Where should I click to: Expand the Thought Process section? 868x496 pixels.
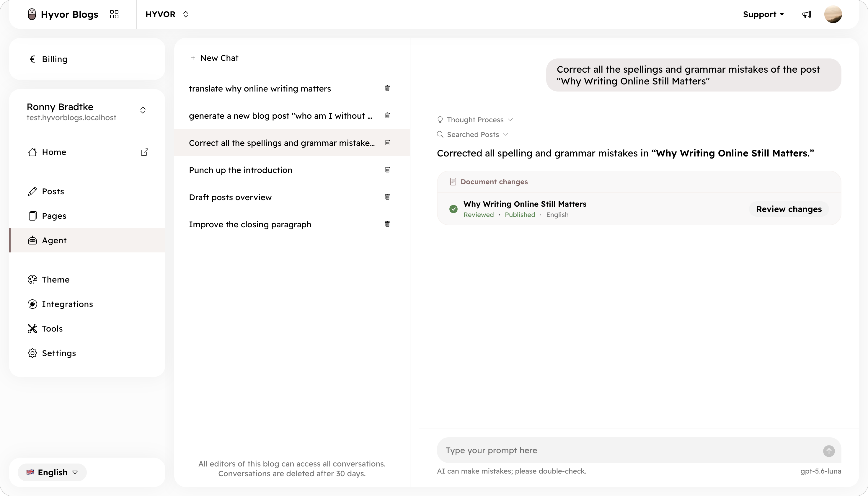(475, 120)
